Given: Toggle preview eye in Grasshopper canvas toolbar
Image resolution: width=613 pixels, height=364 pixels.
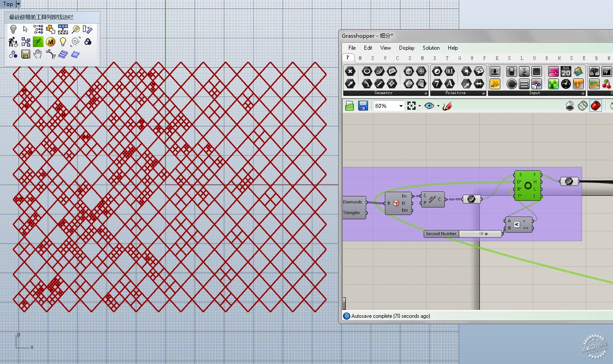Looking at the screenshot, I should (x=429, y=106).
